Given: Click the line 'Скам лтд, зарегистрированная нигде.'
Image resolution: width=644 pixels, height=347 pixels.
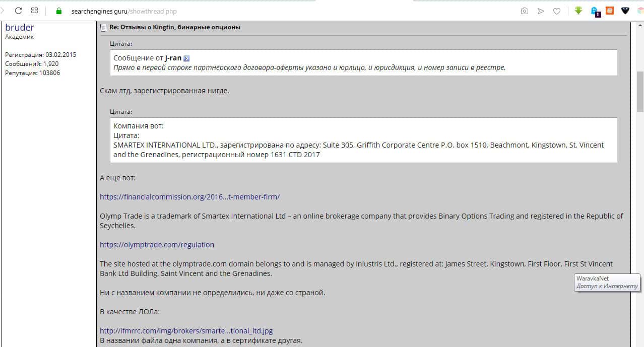Looking at the screenshot, I should [x=165, y=91].
